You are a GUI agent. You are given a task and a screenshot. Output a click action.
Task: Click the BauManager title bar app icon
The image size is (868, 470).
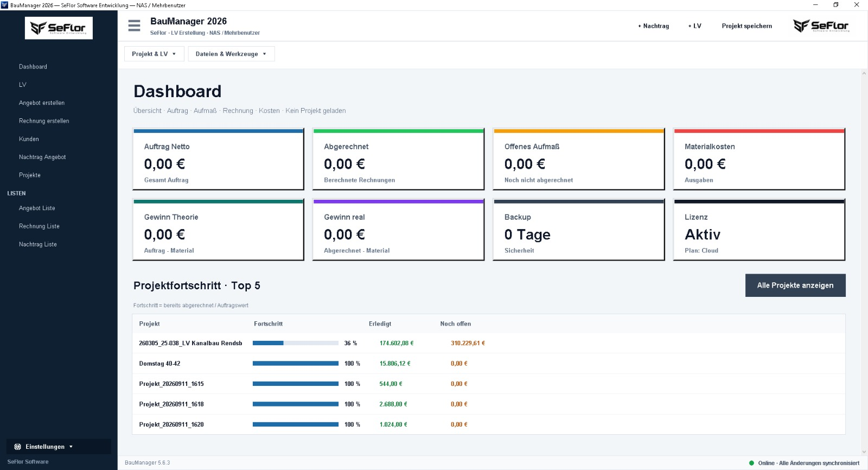pos(4,5)
